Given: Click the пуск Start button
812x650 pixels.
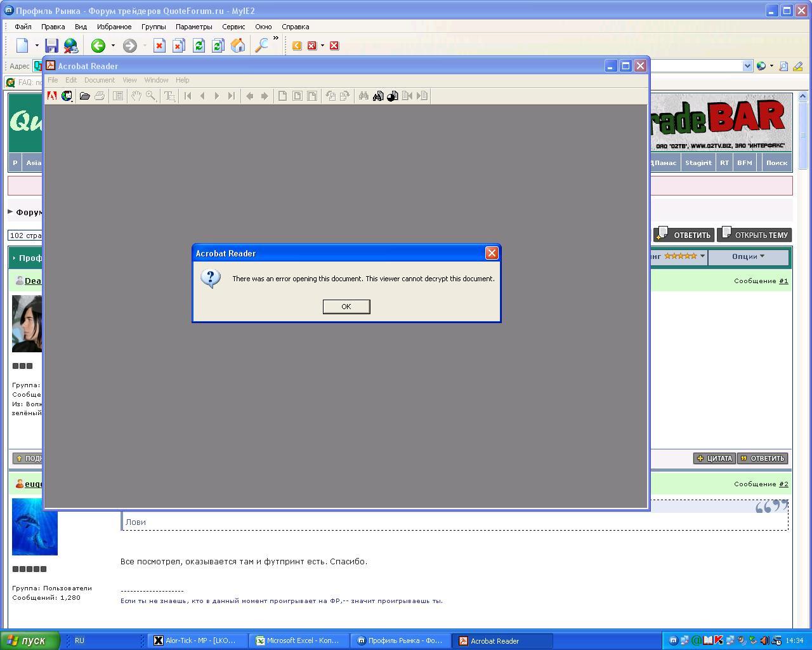Looking at the screenshot, I should point(29,640).
